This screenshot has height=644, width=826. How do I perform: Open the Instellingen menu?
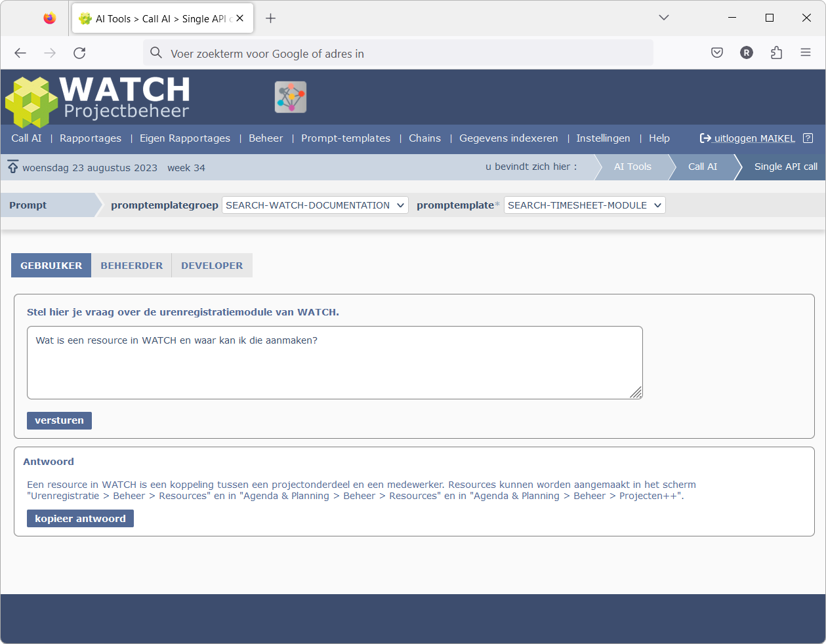(x=603, y=138)
